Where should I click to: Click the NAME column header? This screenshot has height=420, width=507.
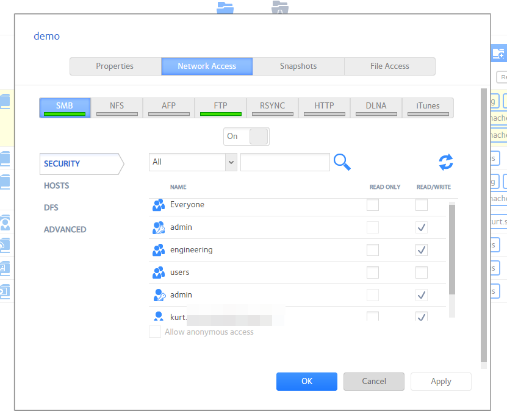click(x=178, y=187)
